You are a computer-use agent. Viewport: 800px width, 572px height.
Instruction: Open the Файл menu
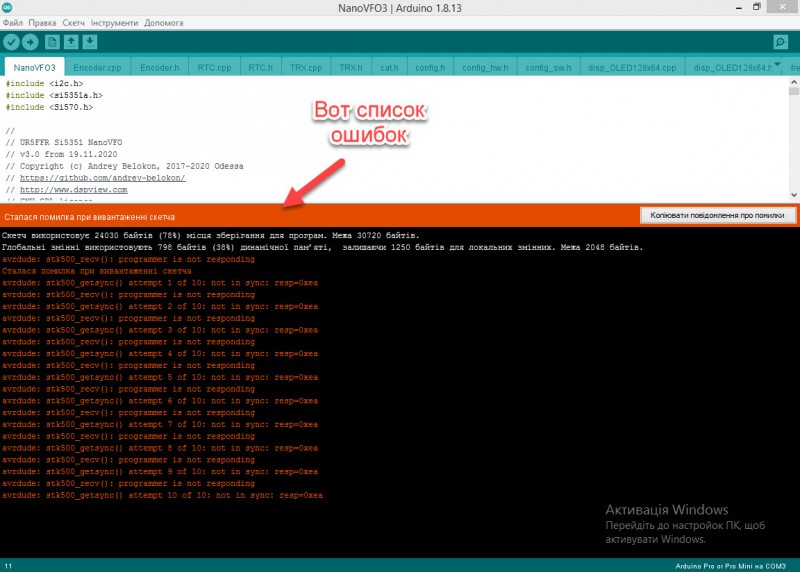pos(13,22)
